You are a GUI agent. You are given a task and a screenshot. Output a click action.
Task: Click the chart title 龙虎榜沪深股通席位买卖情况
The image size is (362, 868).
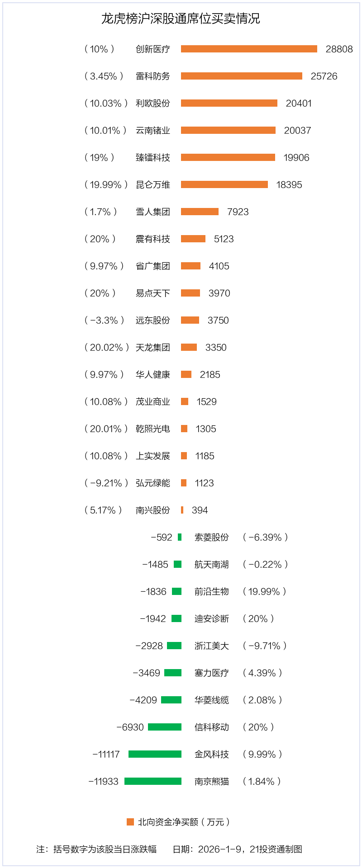(181, 19)
